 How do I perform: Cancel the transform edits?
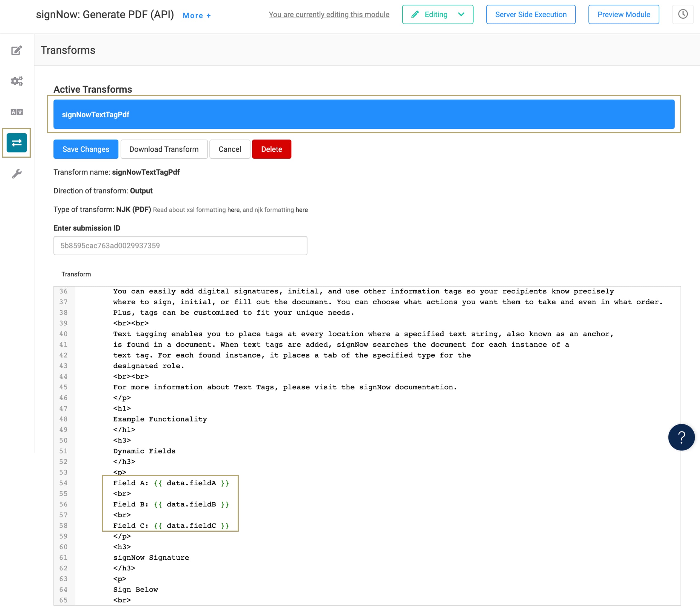230,149
